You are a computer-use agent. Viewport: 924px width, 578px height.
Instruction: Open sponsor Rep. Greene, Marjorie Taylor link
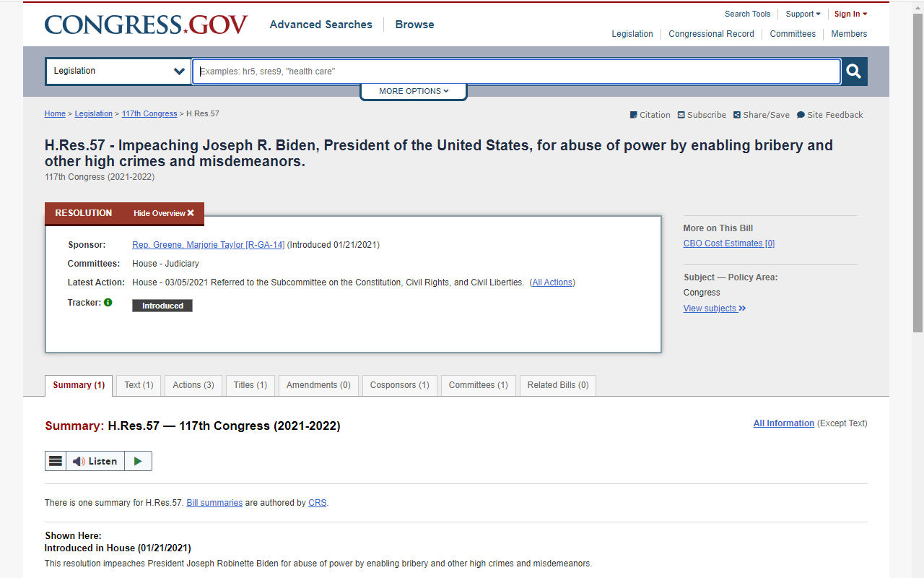(208, 245)
